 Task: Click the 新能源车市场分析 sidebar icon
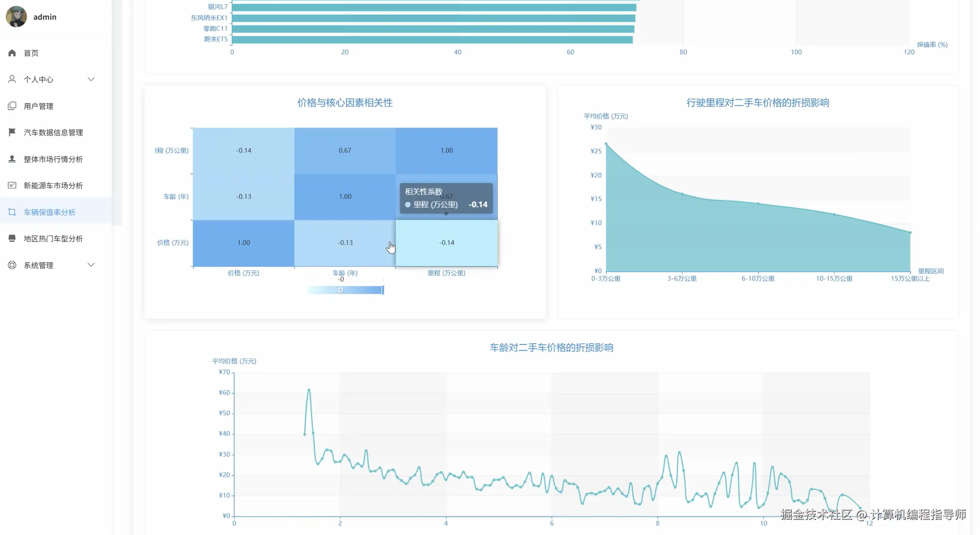[x=12, y=186]
